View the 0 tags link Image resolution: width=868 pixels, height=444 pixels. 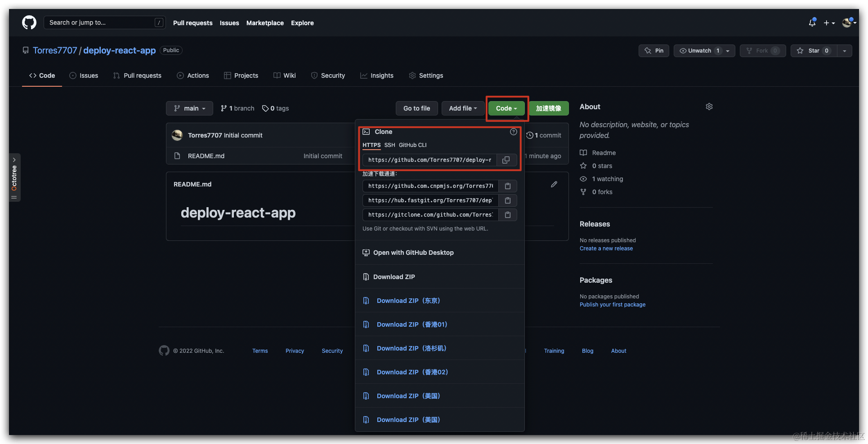[x=276, y=108]
